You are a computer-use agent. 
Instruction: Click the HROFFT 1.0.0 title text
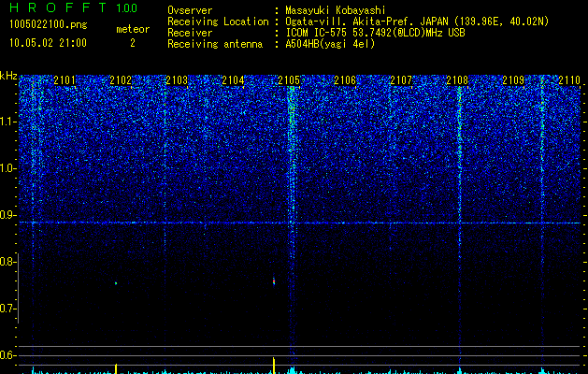73,7
